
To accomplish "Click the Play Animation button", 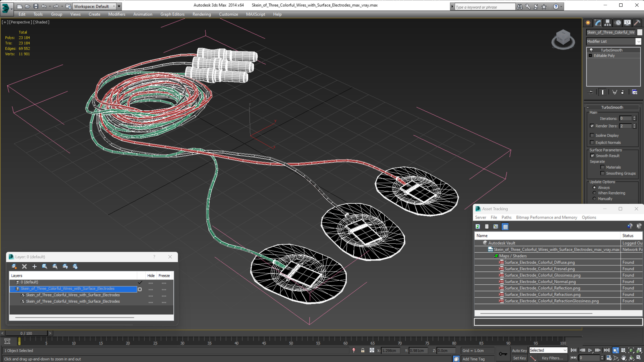I will pos(590,350).
